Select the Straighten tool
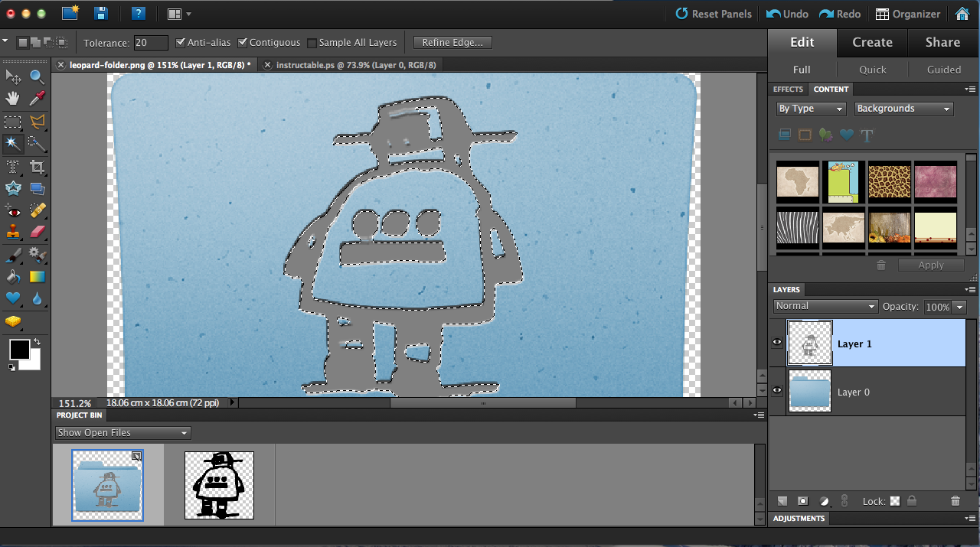 pyautogui.click(x=37, y=188)
